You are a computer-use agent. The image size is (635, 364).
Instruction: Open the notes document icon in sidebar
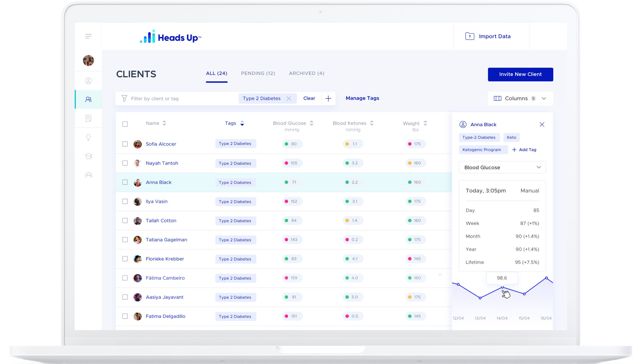88,118
